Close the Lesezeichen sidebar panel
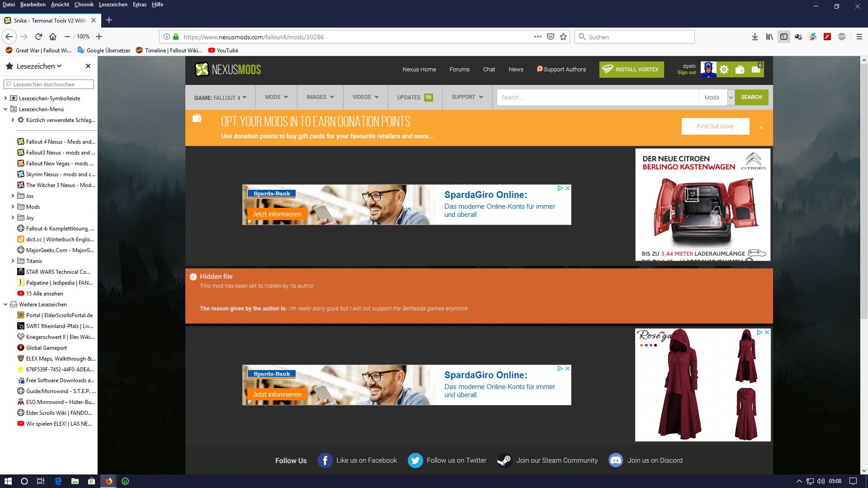The width and height of the screenshot is (868, 488). (88, 66)
